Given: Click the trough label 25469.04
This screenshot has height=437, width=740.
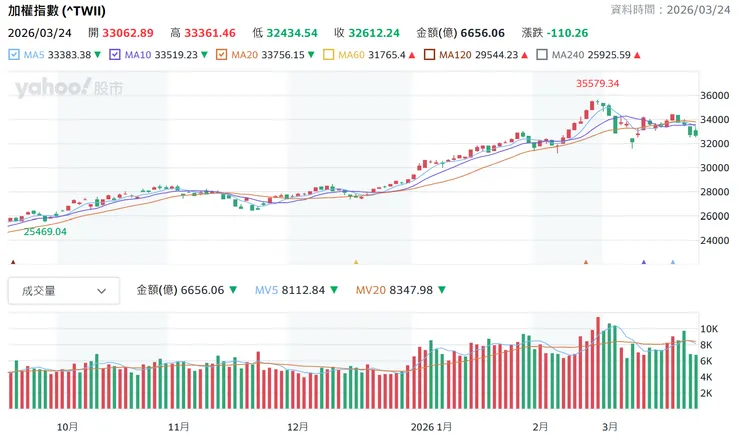Looking at the screenshot, I should point(45,232).
